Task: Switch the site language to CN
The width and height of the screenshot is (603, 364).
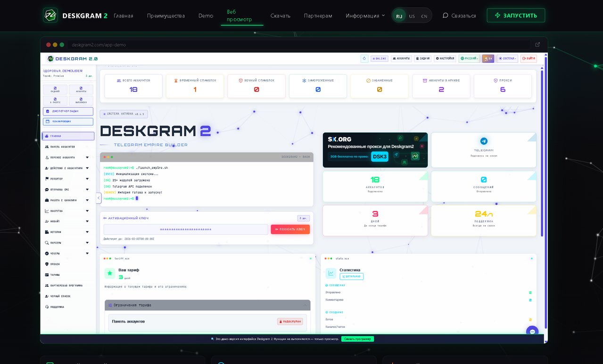Action: (x=424, y=16)
